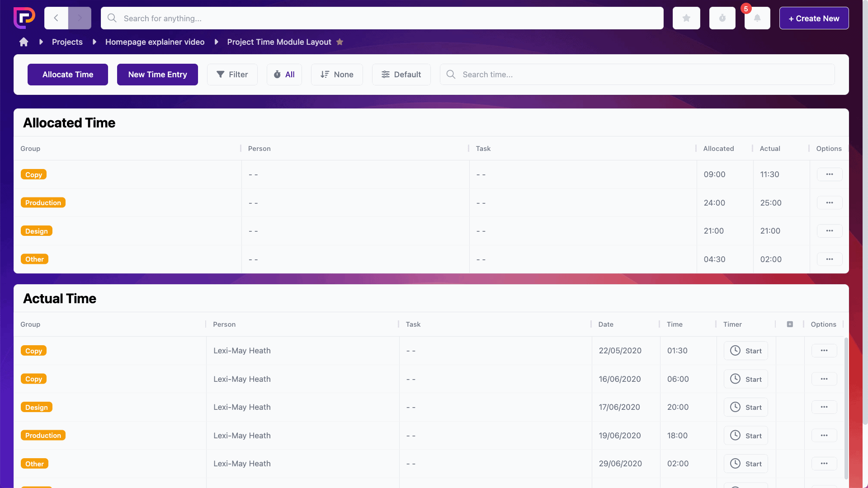Toggle the All time filter
This screenshot has height=488, width=868.
click(x=284, y=75)
